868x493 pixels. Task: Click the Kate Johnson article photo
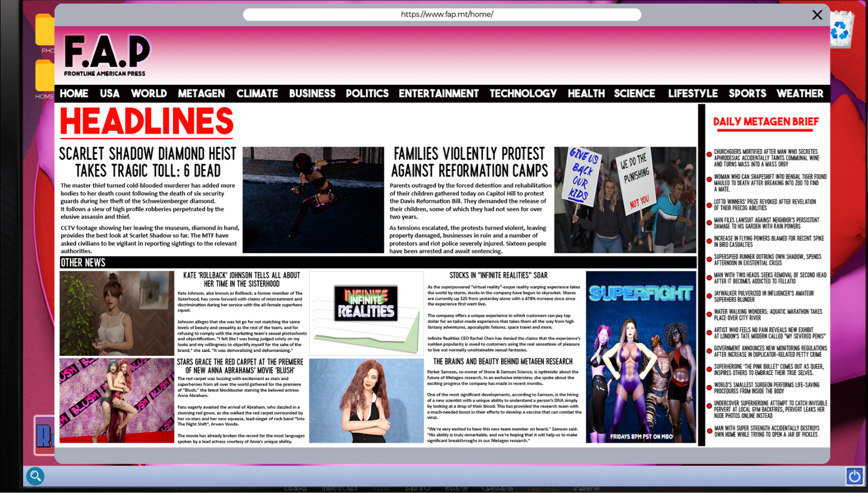click(x=117, y=313)
